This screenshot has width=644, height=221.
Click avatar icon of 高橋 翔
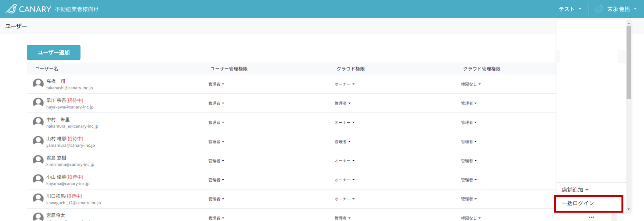(x=38, y=84)
